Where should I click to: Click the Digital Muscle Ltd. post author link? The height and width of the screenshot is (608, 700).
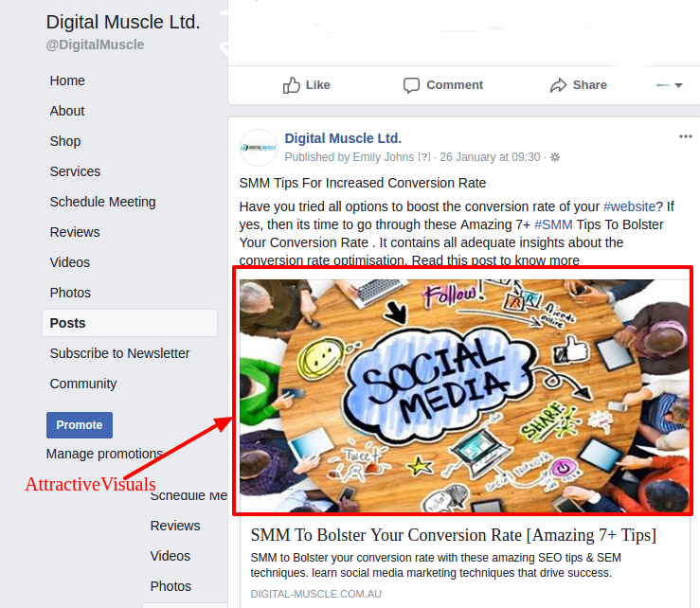pos(343,138)
